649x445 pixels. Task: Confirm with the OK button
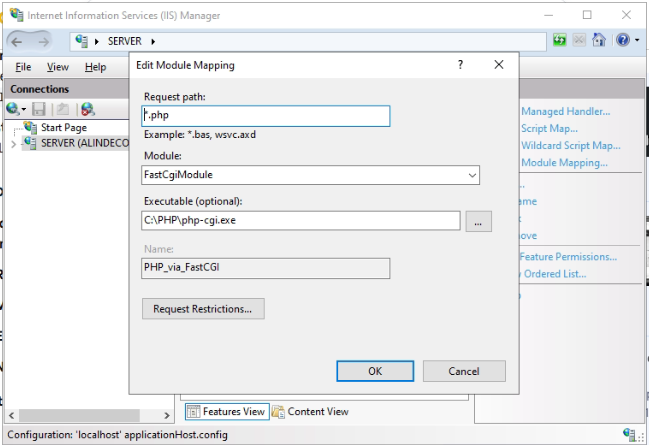pos(375,371)
